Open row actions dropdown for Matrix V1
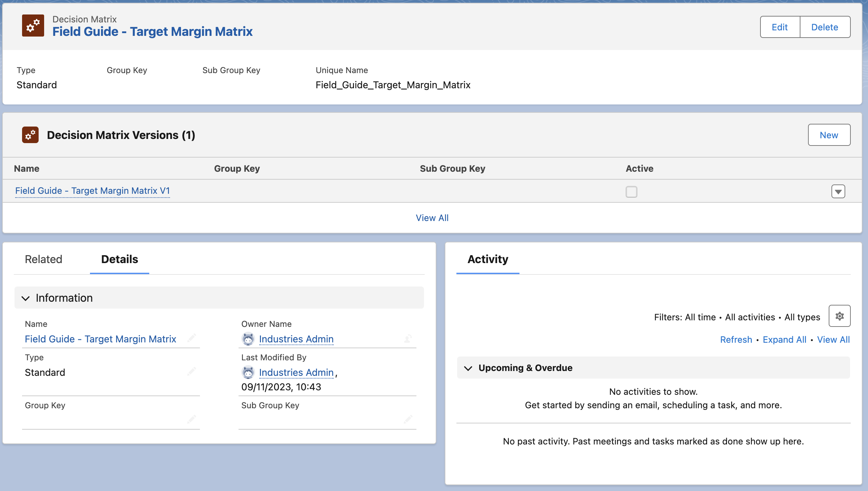 point(838,191)
